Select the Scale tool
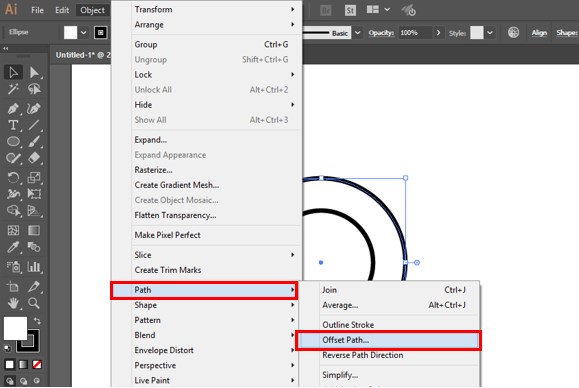The width and height of the screenshot is (579, 388). (34, 178)
